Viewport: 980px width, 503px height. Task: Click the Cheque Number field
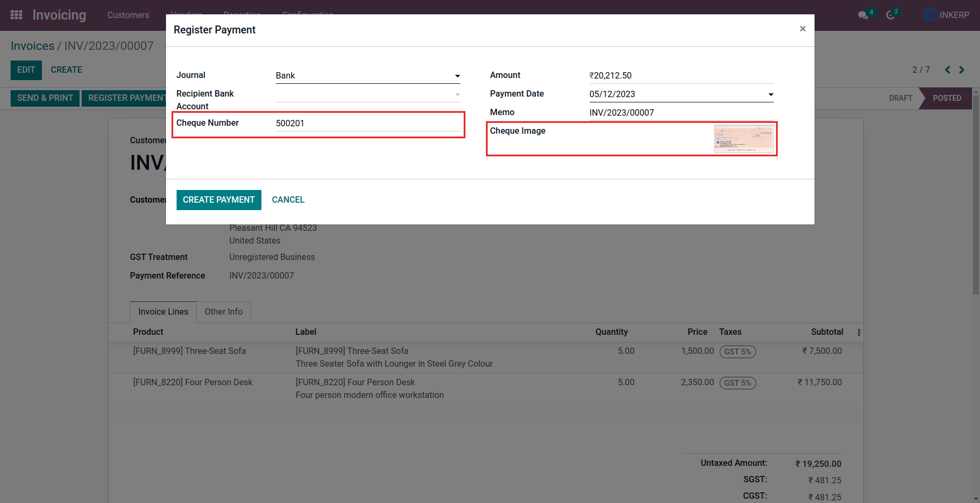(367, 123)
